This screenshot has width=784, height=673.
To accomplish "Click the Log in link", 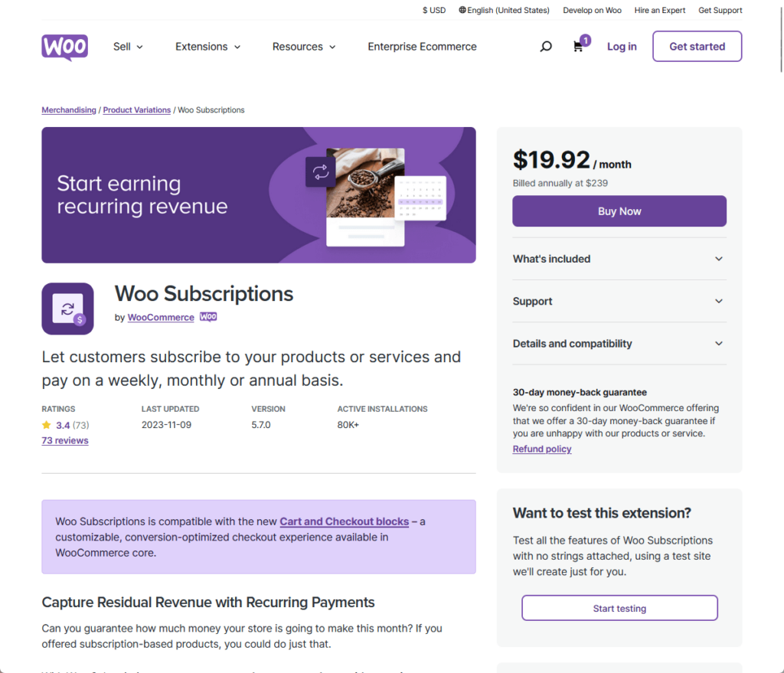I will 622,47.
